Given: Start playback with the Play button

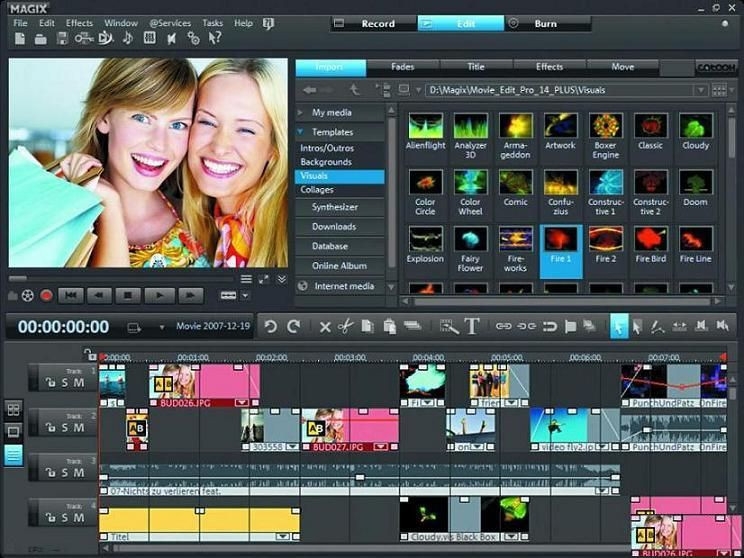Looking at the screenshot, I should tap(159, 296).
